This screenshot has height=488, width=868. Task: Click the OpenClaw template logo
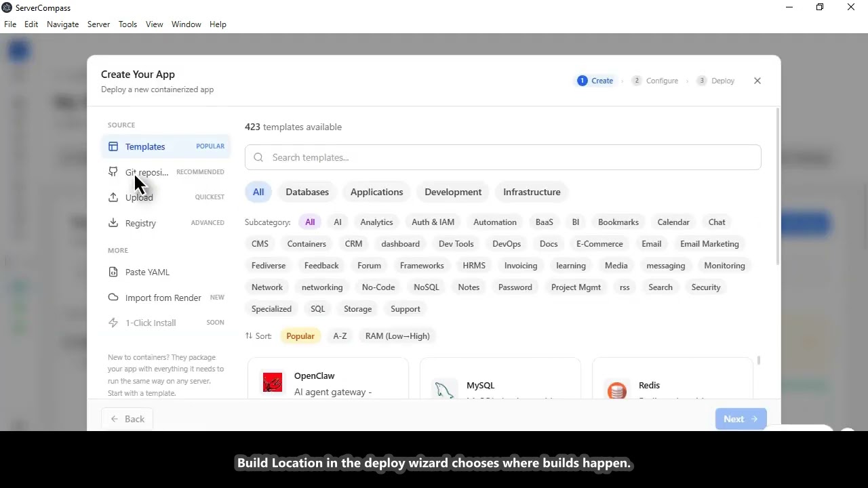273,383
